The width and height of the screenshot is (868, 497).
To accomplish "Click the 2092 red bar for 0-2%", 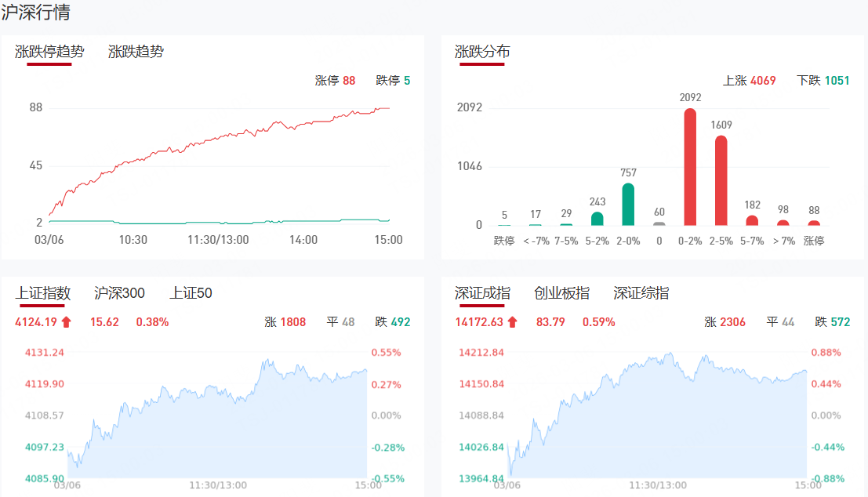I will pyautogui.click(x=690, y=167).
